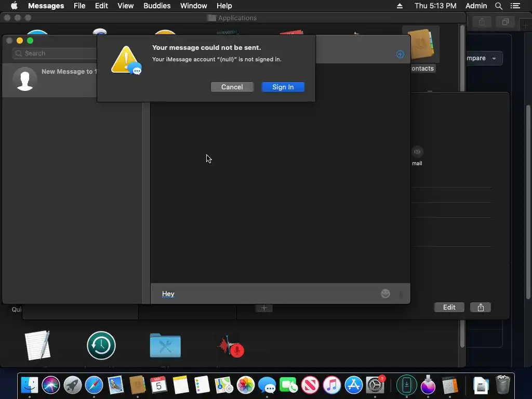Click the Thu 5:13 PM clock
Viewport: 532px width, 399px height.
point(435,6)
